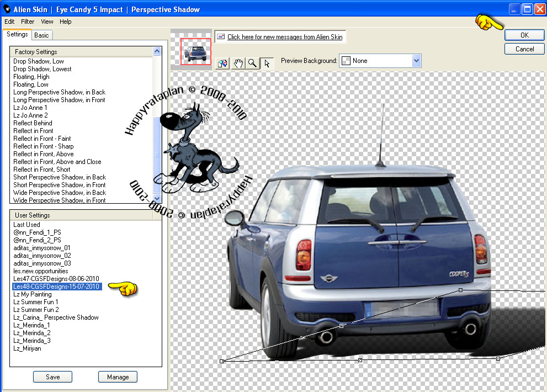Select 'aditas_inmysorrow_02' user setting
The height and width of the screenshot is (392, 547).
coord(42,256)
